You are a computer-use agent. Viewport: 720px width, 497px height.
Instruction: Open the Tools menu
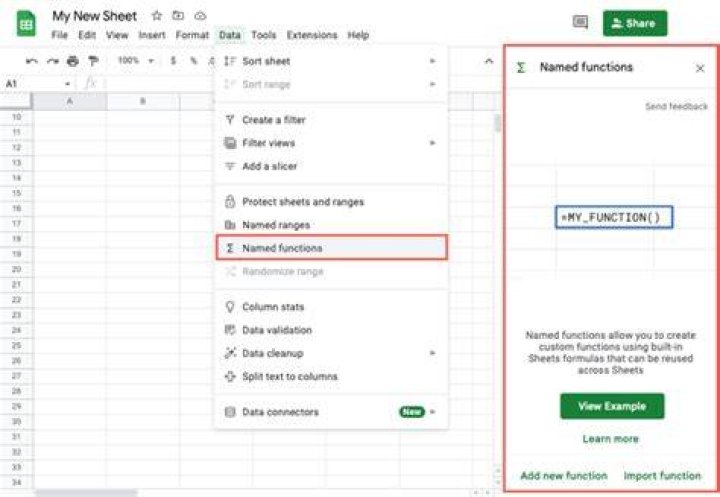(264, 35)
